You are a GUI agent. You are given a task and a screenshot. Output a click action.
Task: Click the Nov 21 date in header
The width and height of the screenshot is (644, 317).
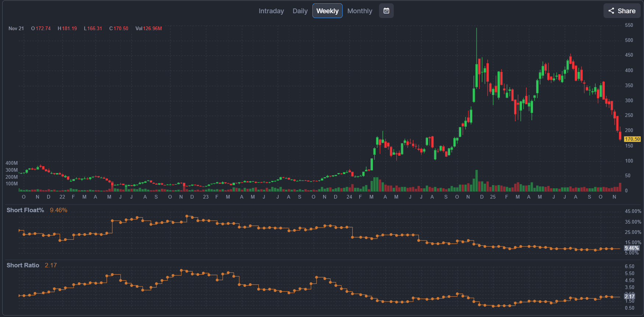coord(16,28)
